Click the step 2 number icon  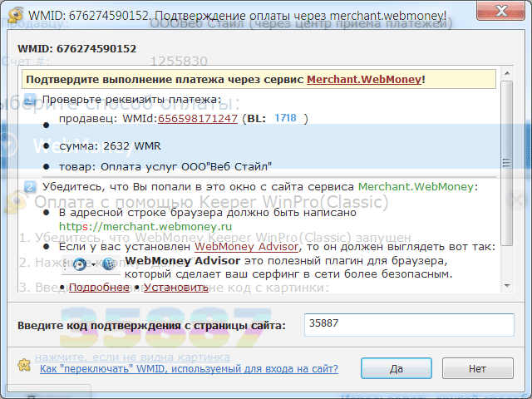pos(30,187)
